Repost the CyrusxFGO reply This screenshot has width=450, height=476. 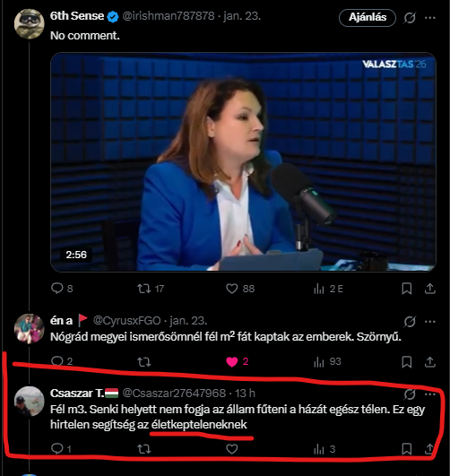144,362
